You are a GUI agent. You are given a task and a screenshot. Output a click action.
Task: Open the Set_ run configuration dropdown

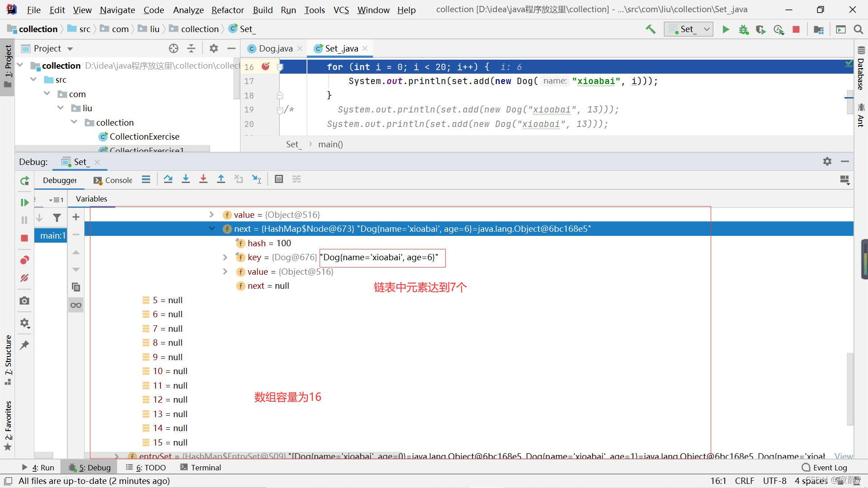click(688, 29)
